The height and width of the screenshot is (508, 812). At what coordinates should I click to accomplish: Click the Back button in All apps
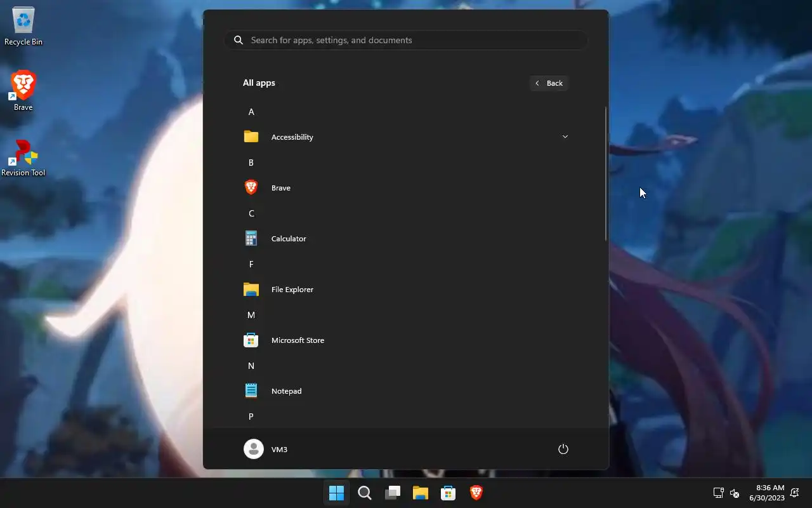549,83
